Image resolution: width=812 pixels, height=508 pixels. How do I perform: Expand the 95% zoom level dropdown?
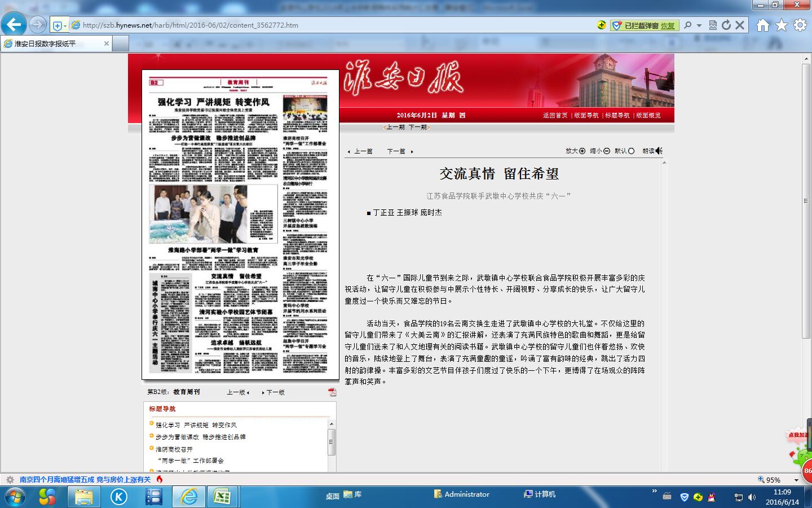[x=796, y=480]
